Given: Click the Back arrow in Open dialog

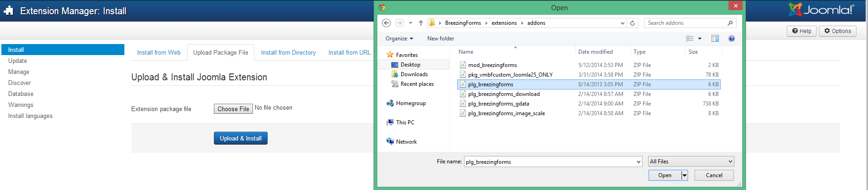Looking at the screenshot, I should click(386, 23).
